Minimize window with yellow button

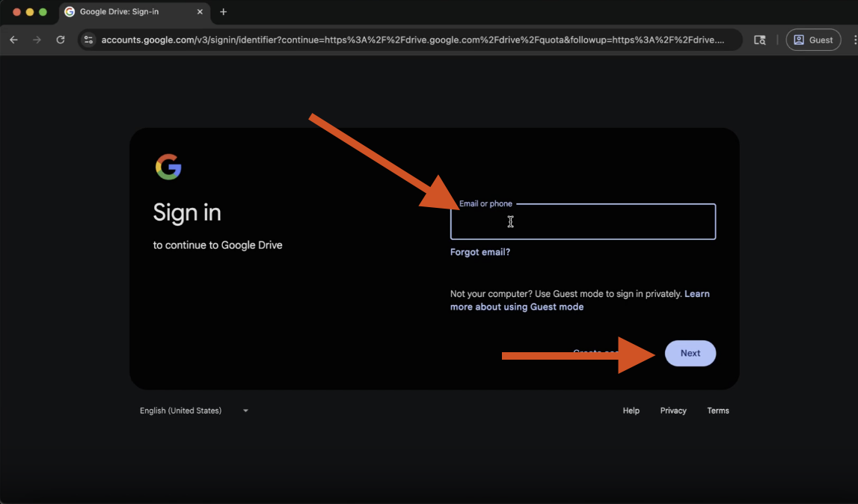30,12
